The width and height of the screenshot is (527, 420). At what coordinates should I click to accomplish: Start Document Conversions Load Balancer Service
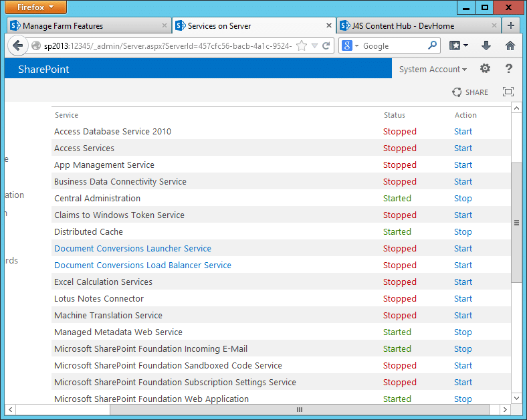click(x=463, y=265)
